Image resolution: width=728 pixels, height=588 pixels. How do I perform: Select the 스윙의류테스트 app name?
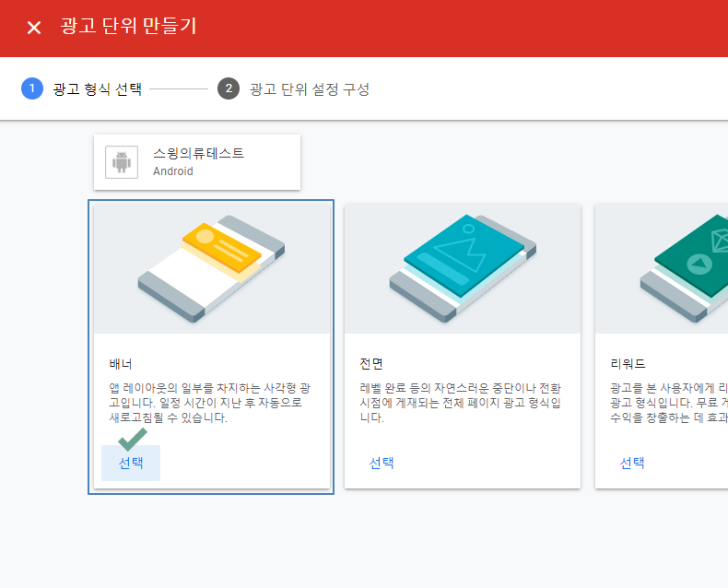pyautogui.click(x=198, y=154)
